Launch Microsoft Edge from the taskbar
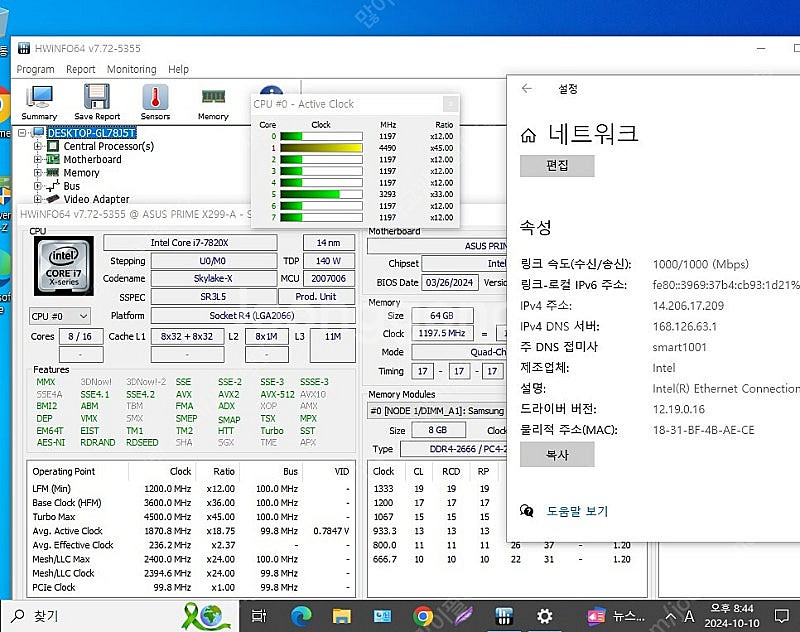 (x=301, y=616)
